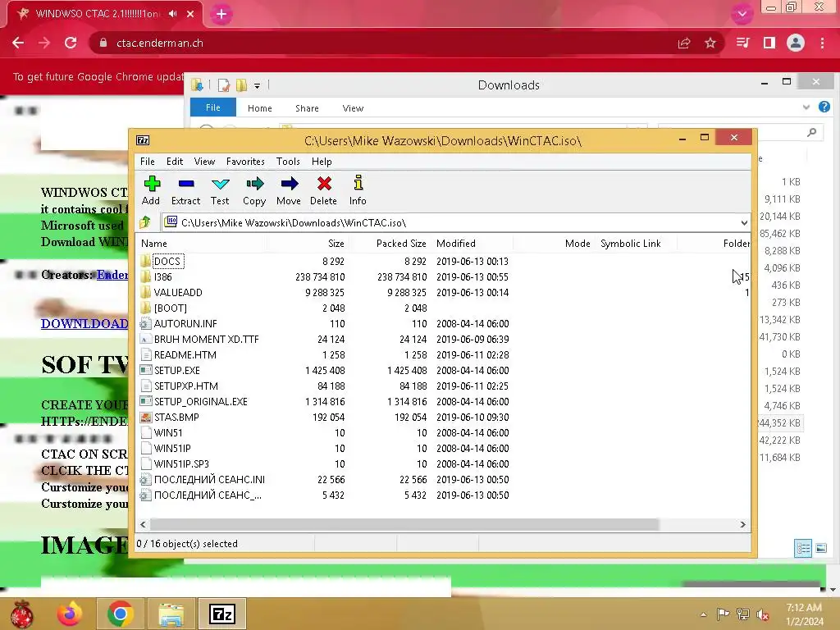Open a new Chrome tab

pyautogui.click(x=221, y=15)
